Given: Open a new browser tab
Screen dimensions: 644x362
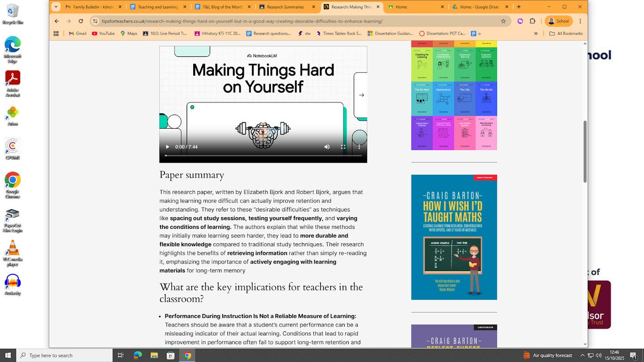Looking at the screenshot, I should [x=519, y=7].
